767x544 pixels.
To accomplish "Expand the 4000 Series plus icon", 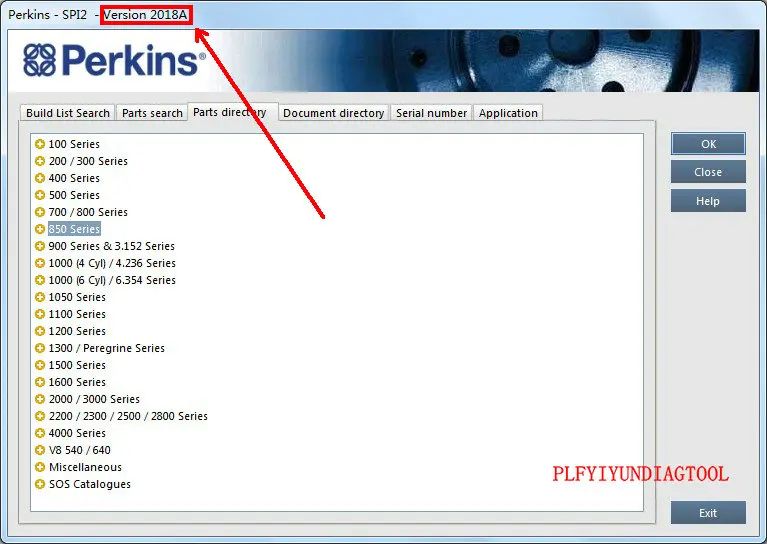I will 40,433.
